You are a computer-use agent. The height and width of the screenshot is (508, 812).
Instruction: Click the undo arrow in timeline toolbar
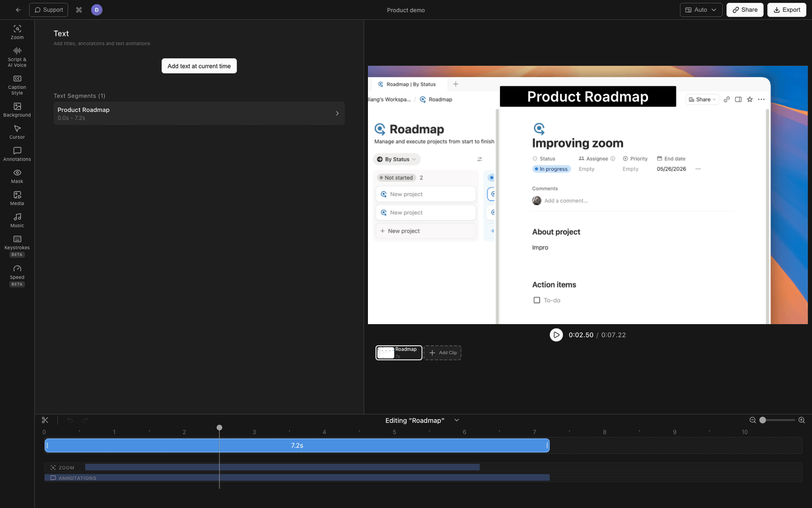point(70,420)
